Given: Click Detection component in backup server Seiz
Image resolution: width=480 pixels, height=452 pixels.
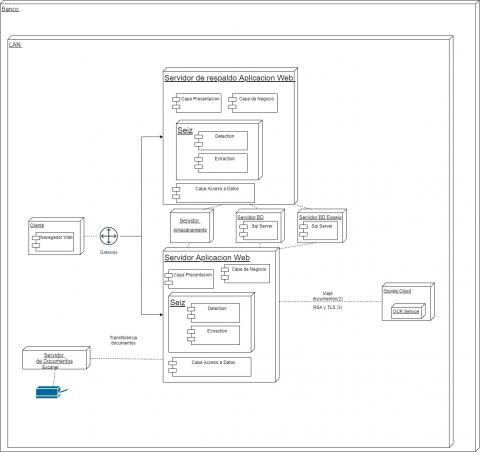Looking at the screenshot, I should (221, 140).
